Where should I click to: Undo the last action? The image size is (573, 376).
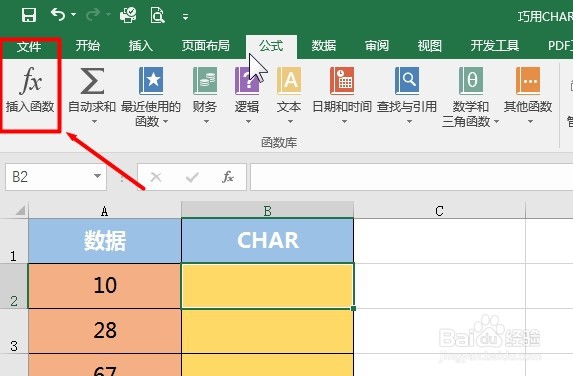pyautogui.click(x=58, y=15)
